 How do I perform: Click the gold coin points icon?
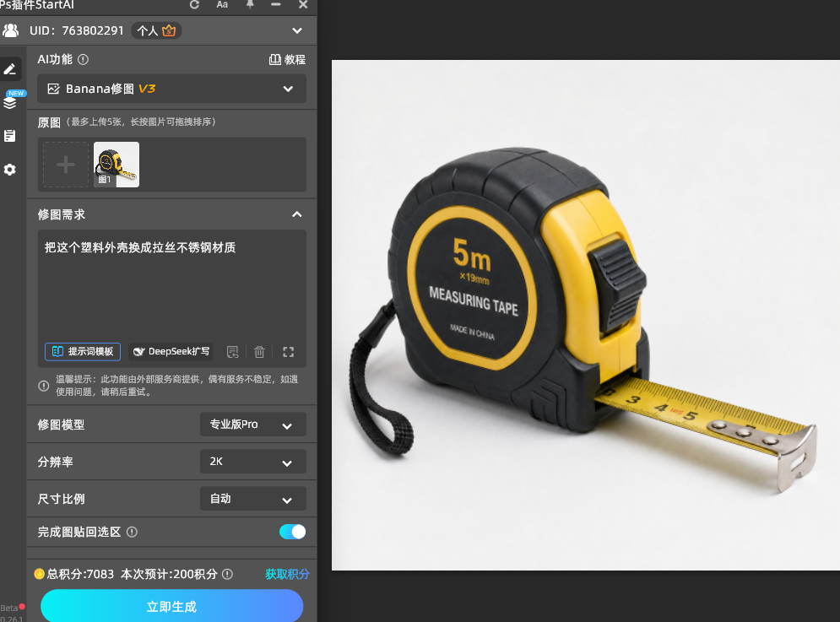point(39,575)
